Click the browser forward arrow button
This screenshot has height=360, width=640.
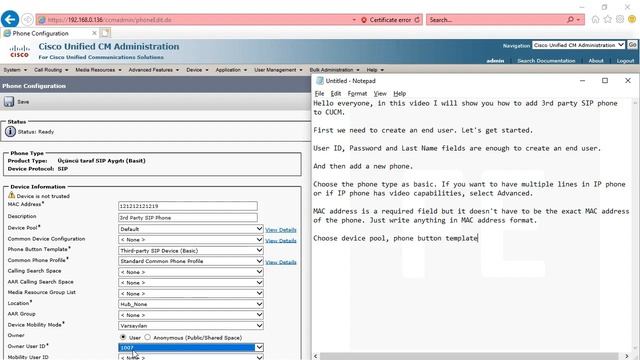[x=27, y=20]
